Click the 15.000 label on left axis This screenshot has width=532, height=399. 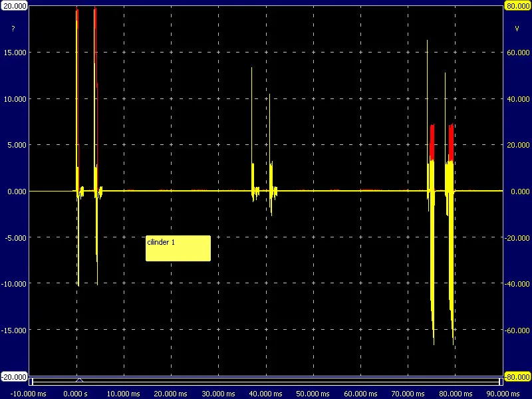coord(15,53)
